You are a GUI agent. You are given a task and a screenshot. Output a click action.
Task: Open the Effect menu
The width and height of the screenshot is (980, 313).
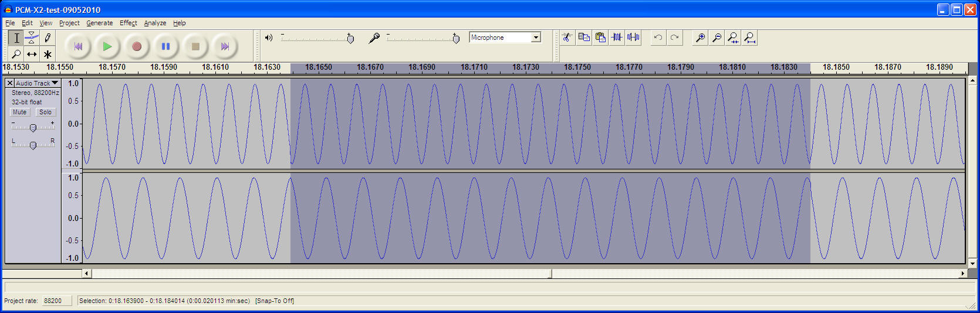[x=129, y=23]
